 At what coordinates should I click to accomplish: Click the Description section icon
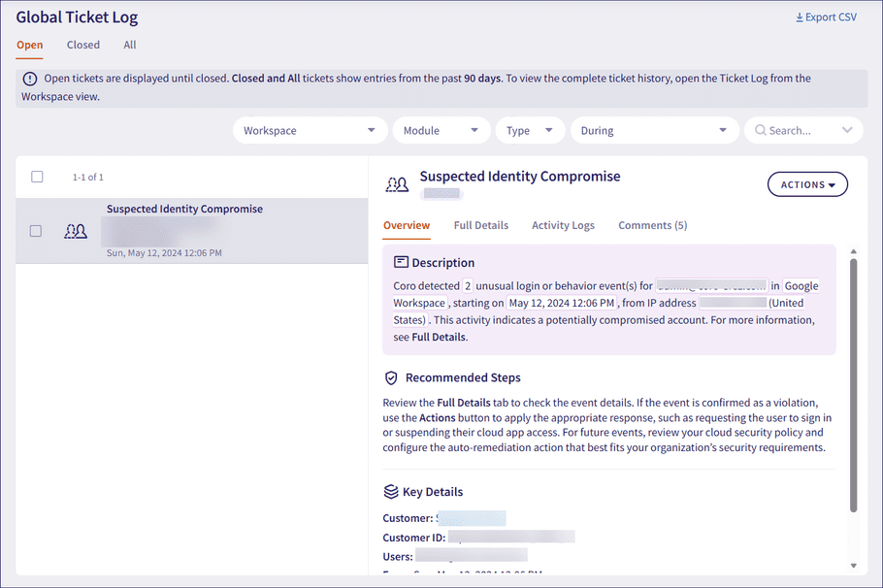coord(401,262)
